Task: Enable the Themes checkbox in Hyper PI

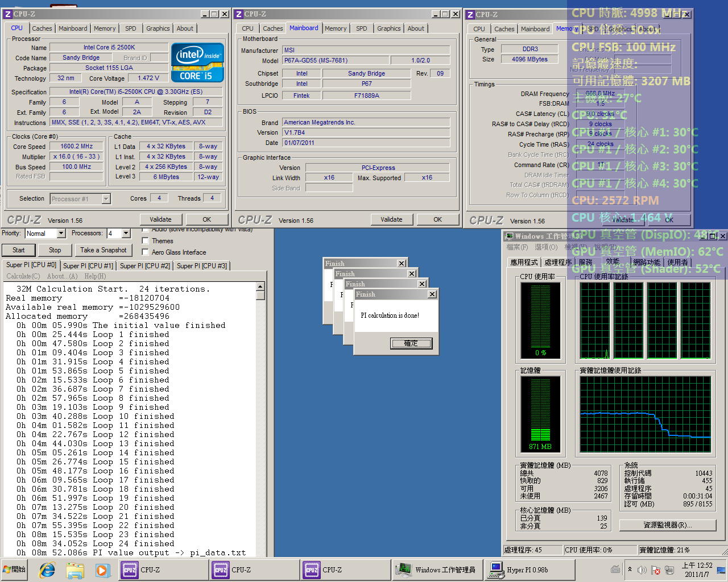Action: click(x=146, y=241)
